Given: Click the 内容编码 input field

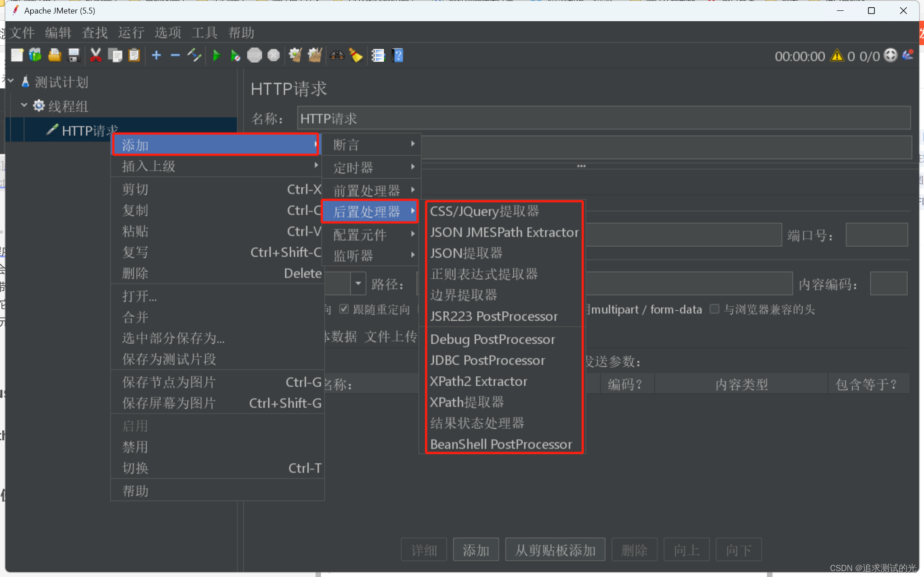Looking at the screenshot, I should point(888,284).
